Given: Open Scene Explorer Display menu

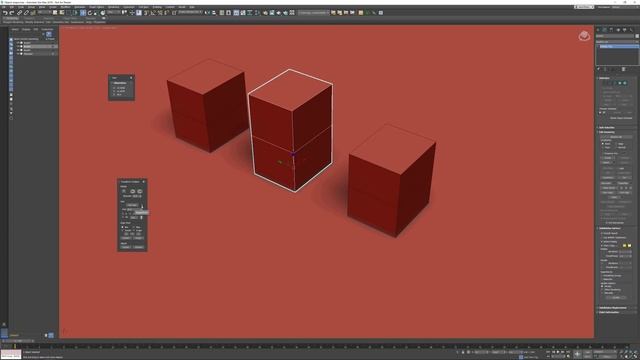Looking at the screenshot, I should [x=26, y=29].
